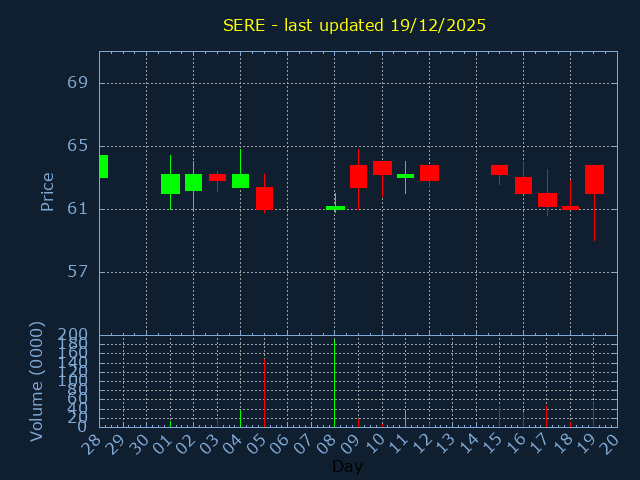This screenshot has width=640, height=480.
Task: Click the Volume (0000) axis title
Action: (x=37, y=381)
